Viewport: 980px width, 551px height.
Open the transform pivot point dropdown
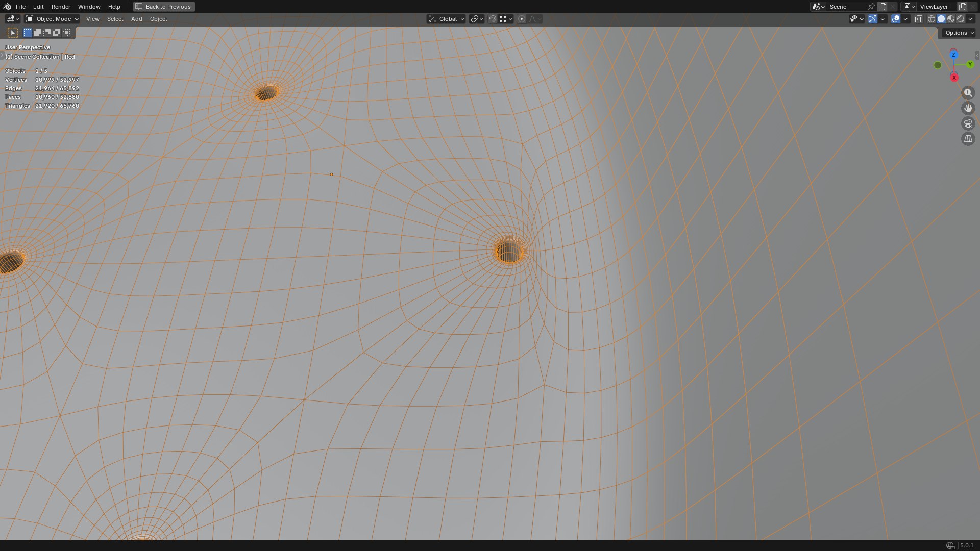[x=477, y=19]
